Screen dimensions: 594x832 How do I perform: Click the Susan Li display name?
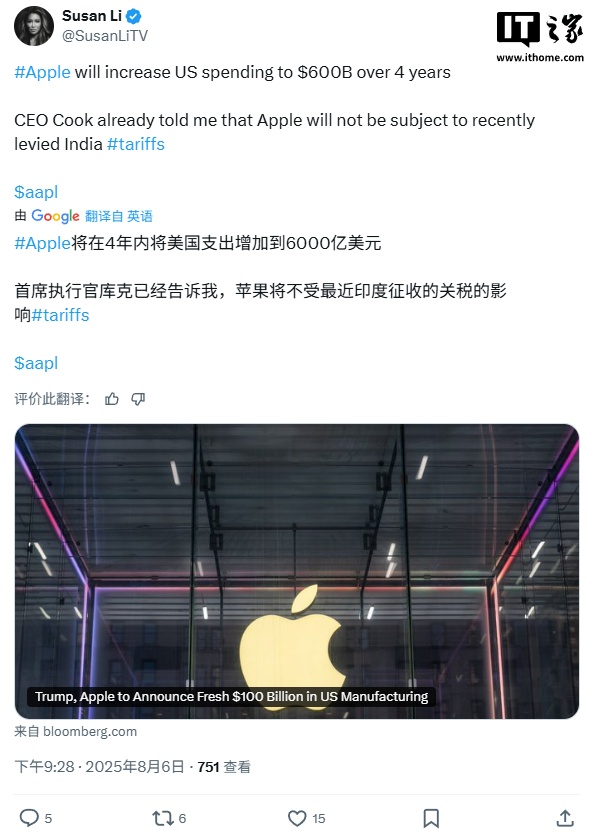(x=92, y=16)
